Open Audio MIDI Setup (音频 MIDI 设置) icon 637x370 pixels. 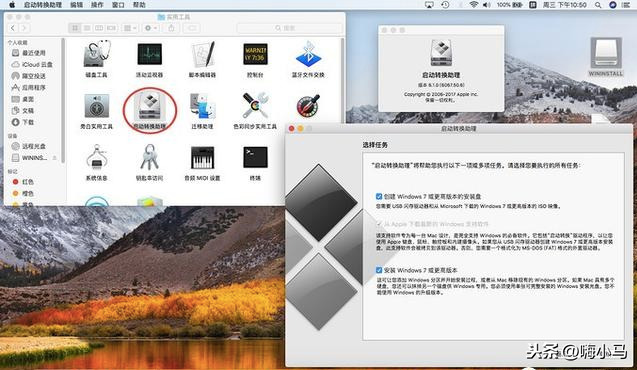tap(202, 158)
